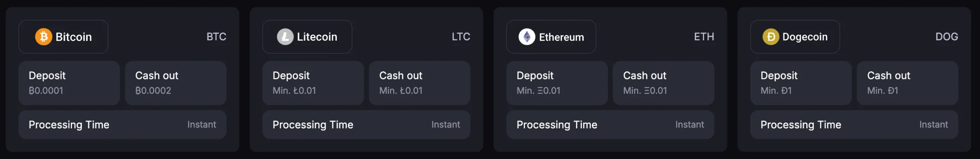Screen dimensions: 980x159
Task: Select the Ethereum name badge
Action: coord(551,37)
